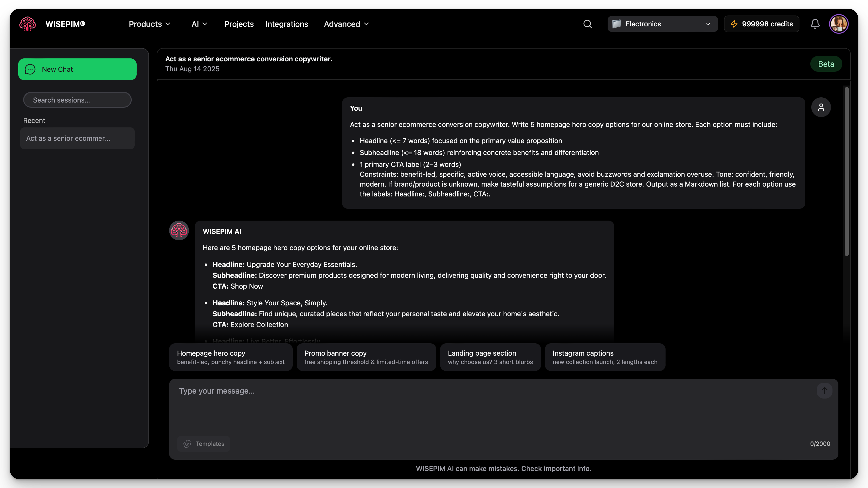Focus the Search sessions field
This screenshot has height=488, width=868.
[x=77, y=100]
